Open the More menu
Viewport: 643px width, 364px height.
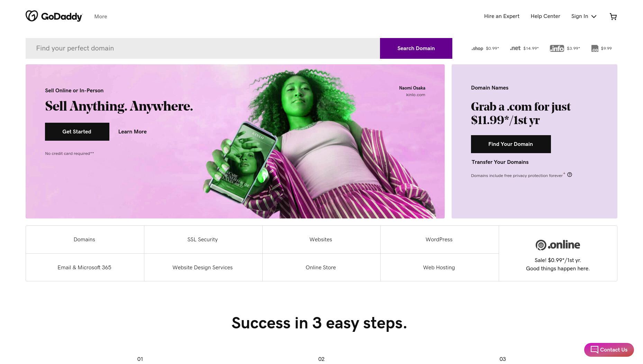(x=101, y=17)
